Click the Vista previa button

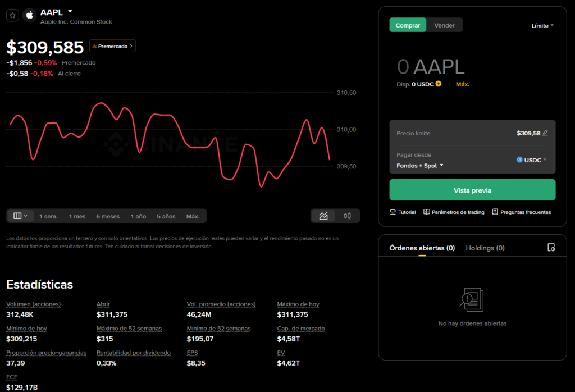(472, 190)
